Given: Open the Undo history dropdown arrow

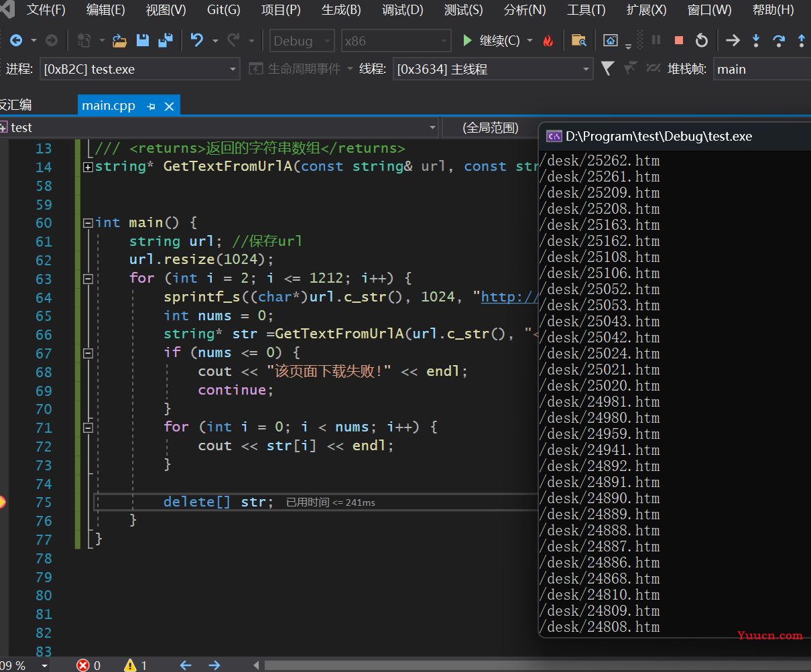Looking at the screenshot, I should coord(215,41).
